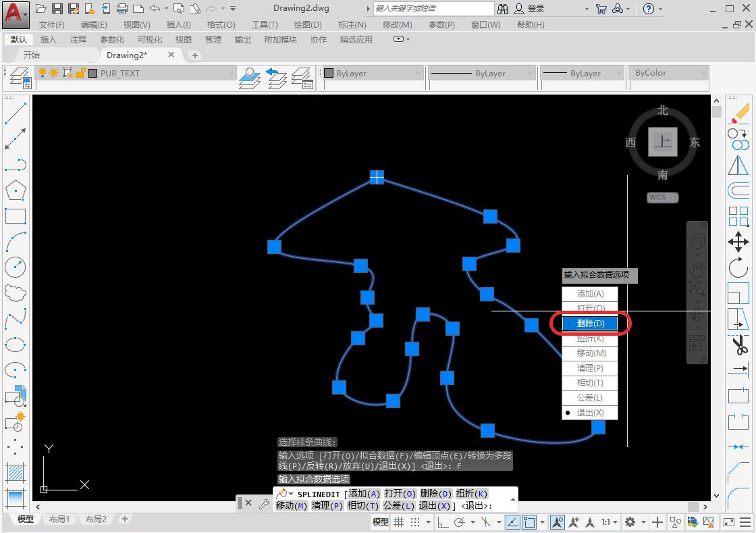Viewport: 756px width, 533px height.
Task: Click the 上 face of ViewCube
Action: click(662, 142)
